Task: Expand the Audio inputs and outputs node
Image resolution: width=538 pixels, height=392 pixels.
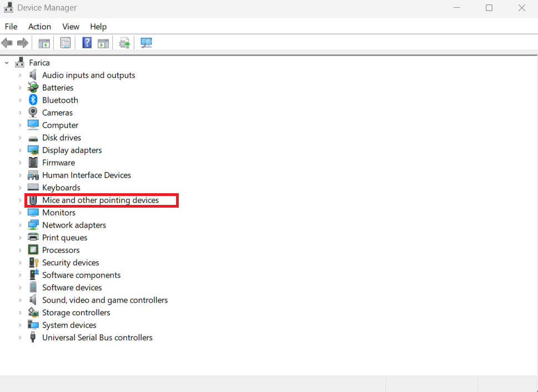Action: [x=20, y=75]
